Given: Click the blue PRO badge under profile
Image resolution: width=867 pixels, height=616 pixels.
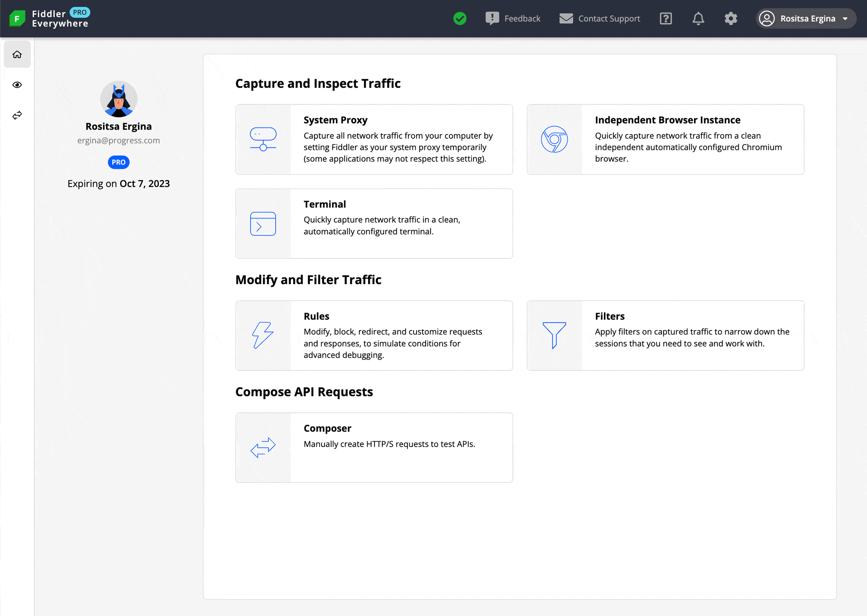Looking at the screenshot, I should tap(119, 162).
